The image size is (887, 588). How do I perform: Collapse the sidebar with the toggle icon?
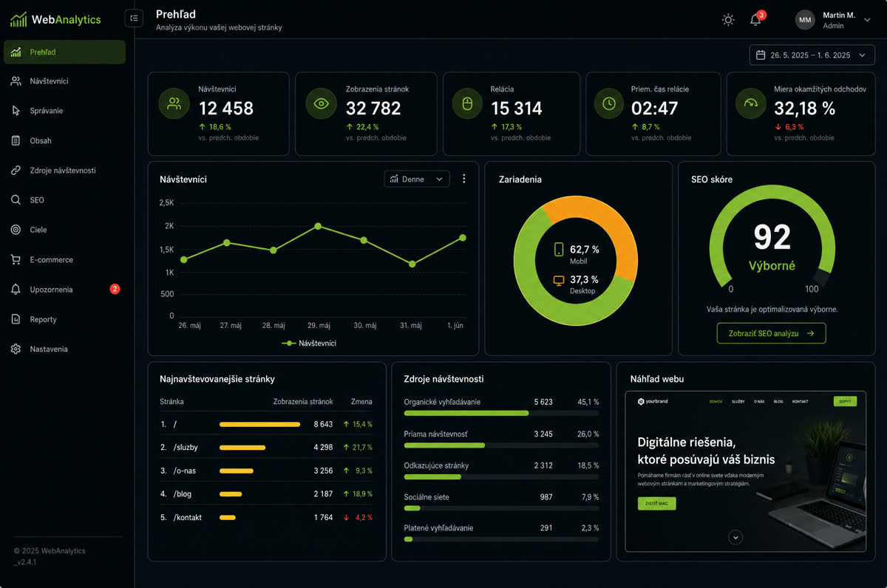tap(134, 18)
